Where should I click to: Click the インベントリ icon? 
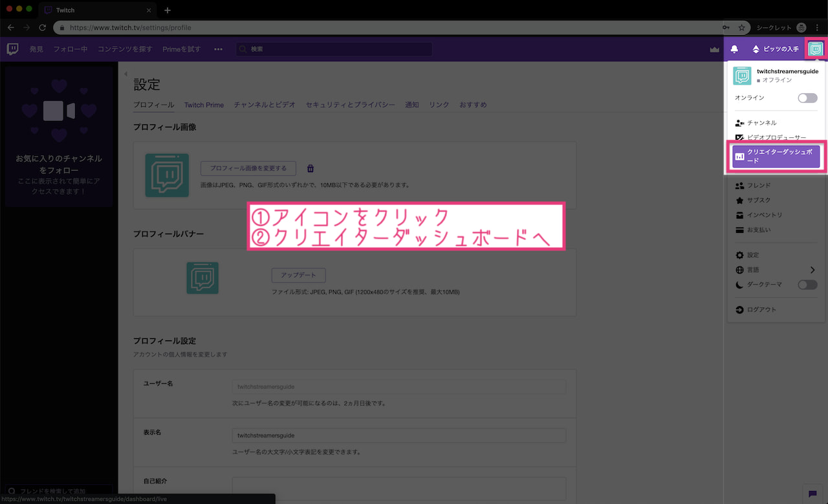(740, 215)
